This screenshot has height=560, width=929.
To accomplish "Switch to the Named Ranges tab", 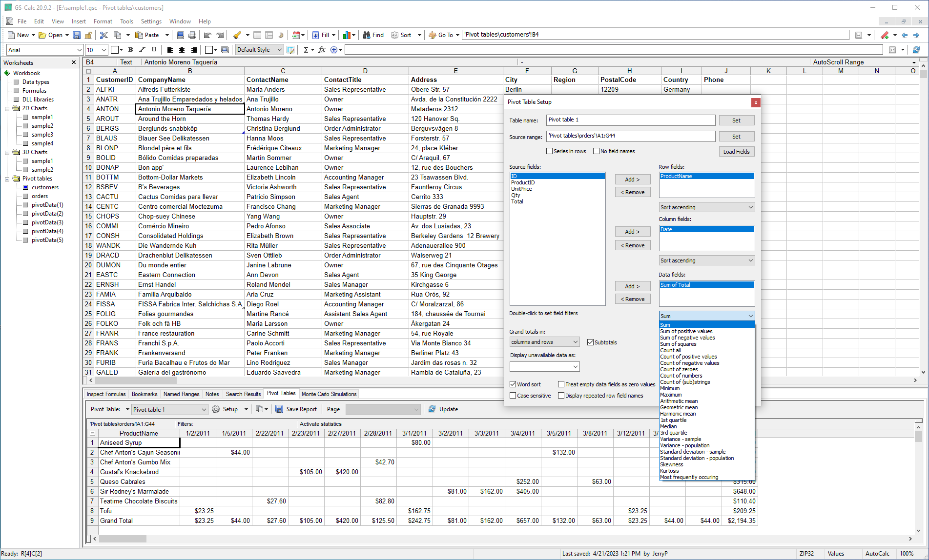I will (x=182, y=394).
